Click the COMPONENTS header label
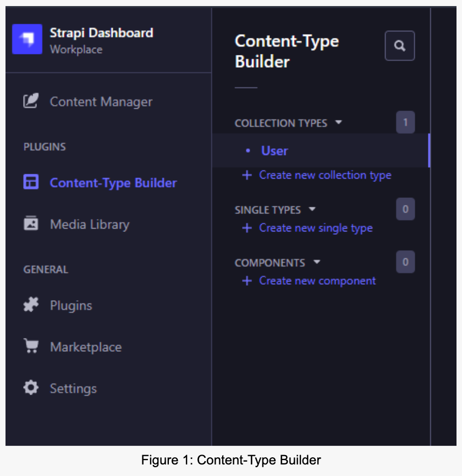Screen dimensions: 462x476 (x=269, y=263)
